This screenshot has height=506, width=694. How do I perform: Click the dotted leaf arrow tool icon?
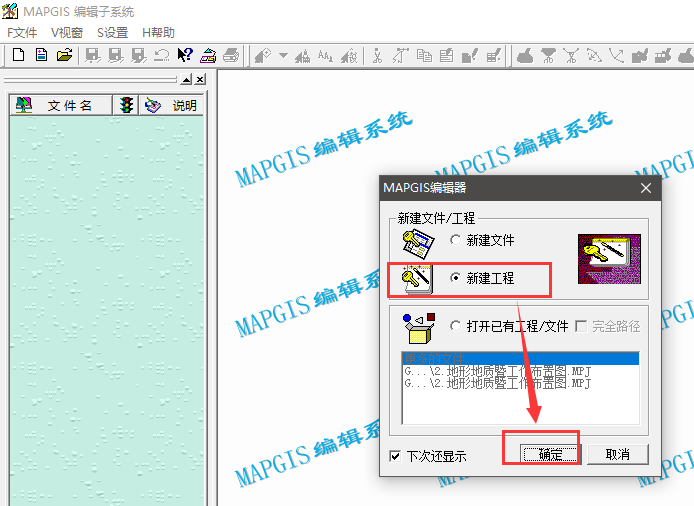(594, 56)
